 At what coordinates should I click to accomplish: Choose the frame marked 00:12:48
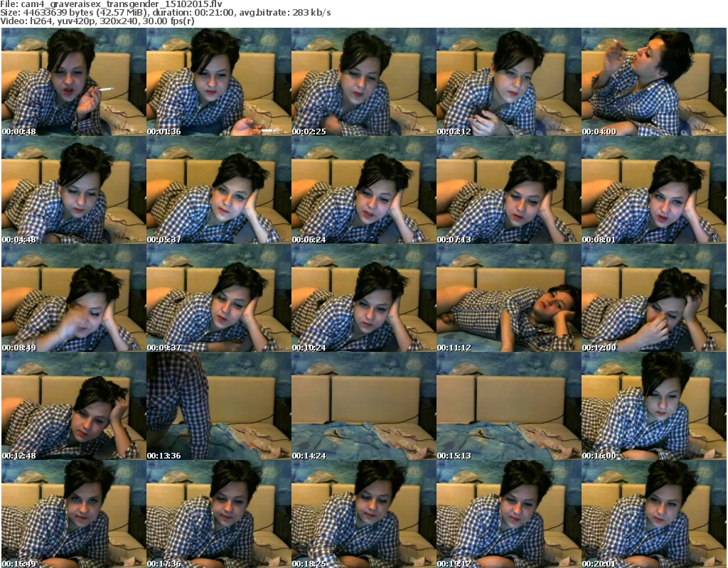pyautogui.click(x=73, y=406)
